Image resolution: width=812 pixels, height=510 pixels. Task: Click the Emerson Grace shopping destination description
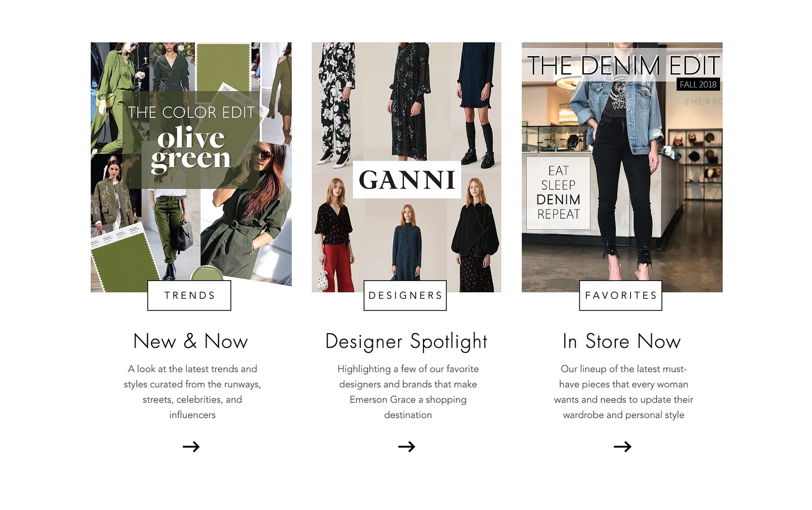click(x=408, y=392)
